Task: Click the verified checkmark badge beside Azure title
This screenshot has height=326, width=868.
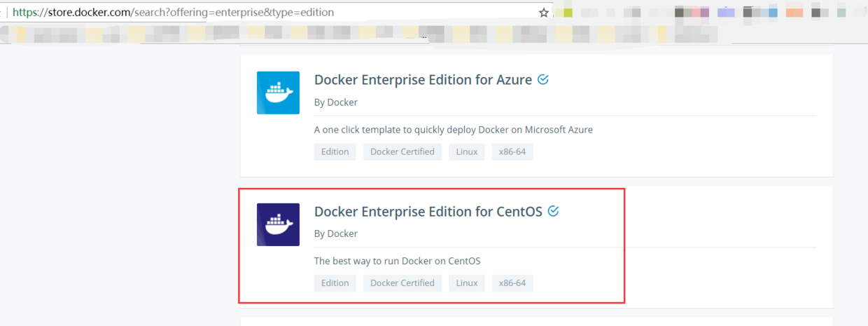Action: click(x=543, y=79)
